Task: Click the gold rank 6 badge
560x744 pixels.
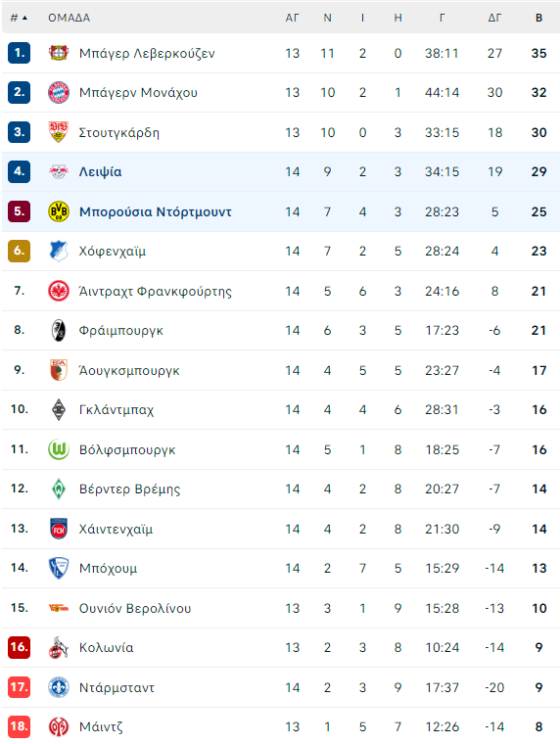Action: [19, 251]
